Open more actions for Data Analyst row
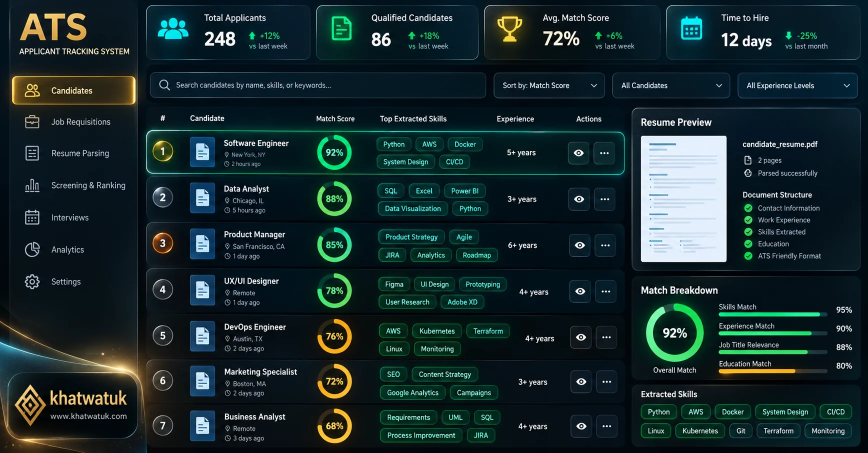This screenshot has width=868, height=453. click(x=604, y=199)
